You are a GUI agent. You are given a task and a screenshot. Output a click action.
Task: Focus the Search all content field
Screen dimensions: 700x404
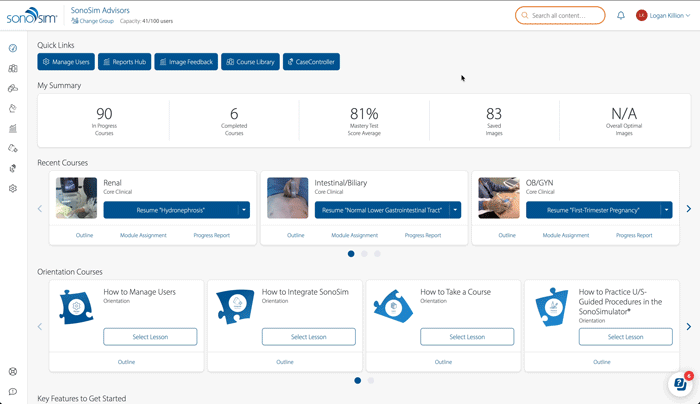click(x=560, y=15)
